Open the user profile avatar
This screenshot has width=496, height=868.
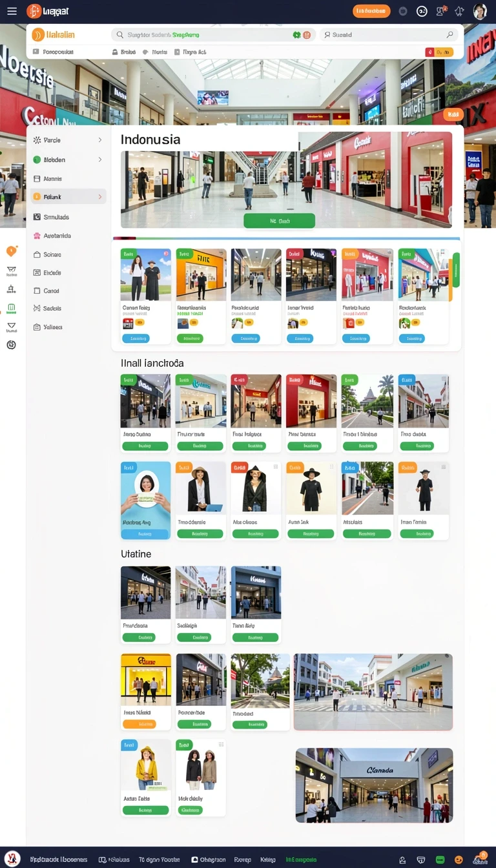[x=480, y=11]
